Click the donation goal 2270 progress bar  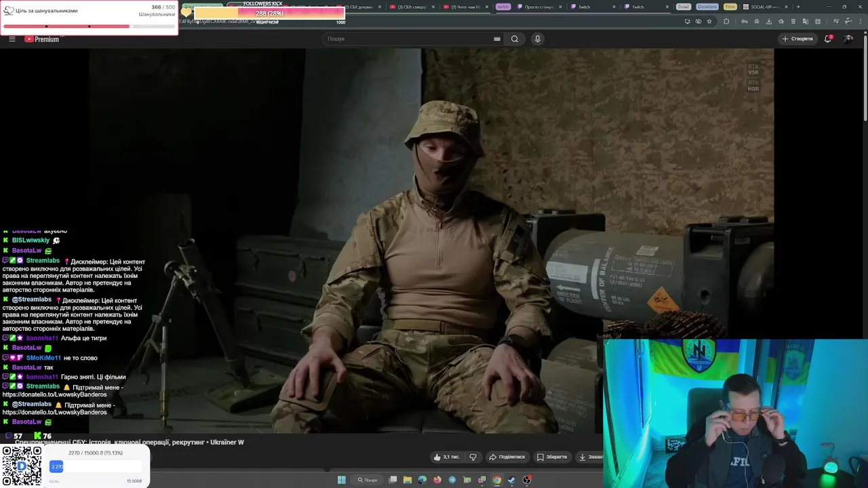(95, 466)
